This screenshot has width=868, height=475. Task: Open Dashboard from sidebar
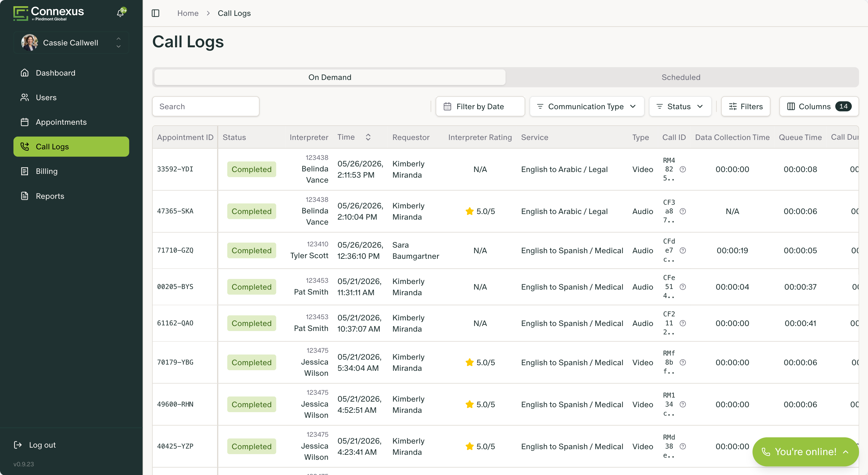coord(71,73)
